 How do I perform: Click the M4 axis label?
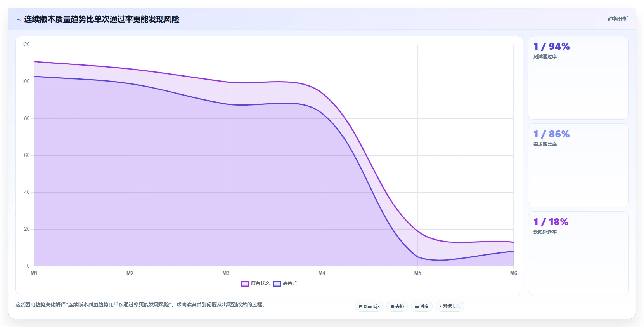coord(322,273)
